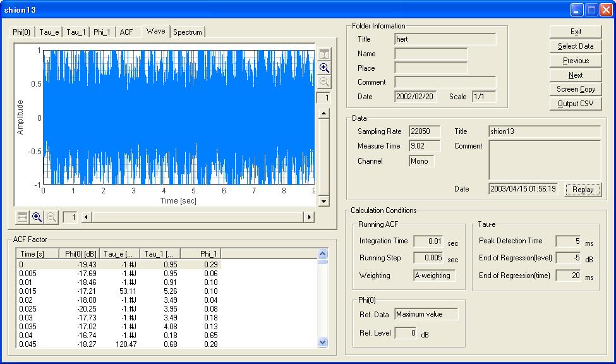The width and height of the screenshot is (616, 364).
Task: Click the folder Name field
Action: pyautogui.click(x=431, y=54)
